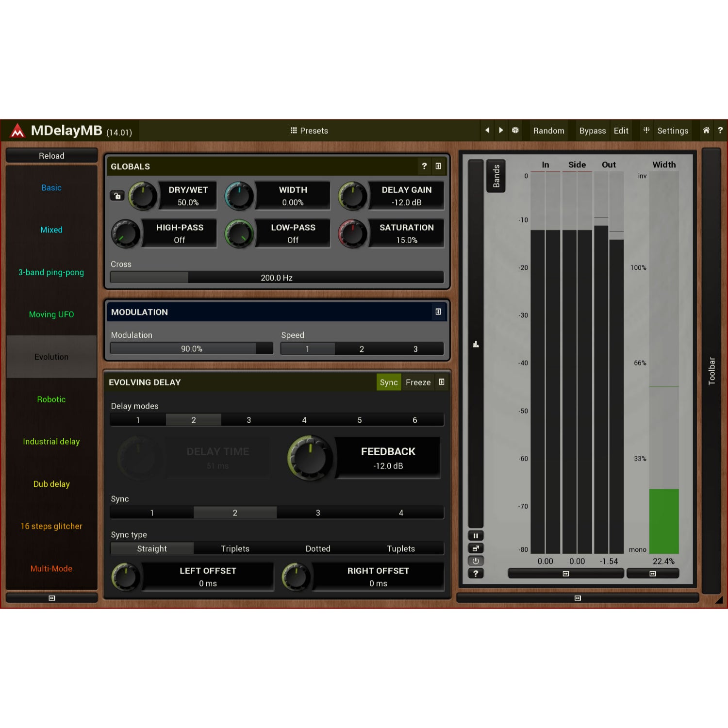Open Globals panel help icon
This screenshot has width=728, height=728.
coord(424,166)
